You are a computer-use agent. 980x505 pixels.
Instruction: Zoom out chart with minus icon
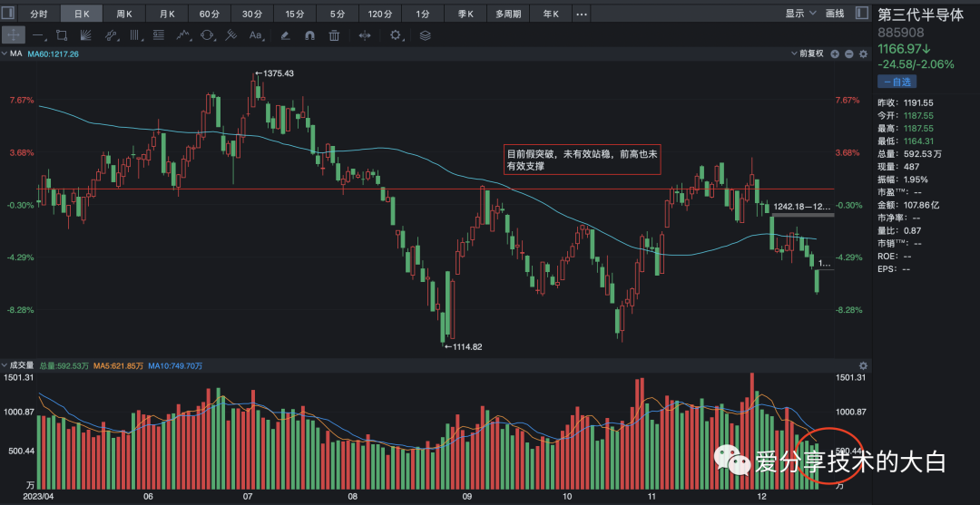click(848, 54)
